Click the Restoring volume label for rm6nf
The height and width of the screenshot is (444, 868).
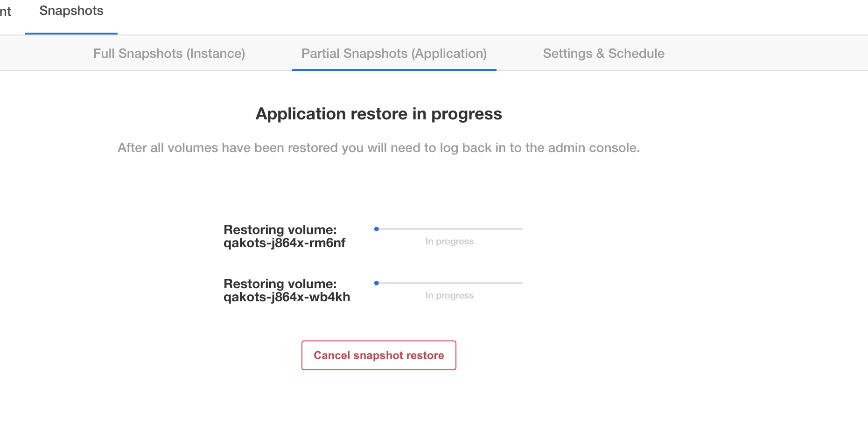[280, 229]
